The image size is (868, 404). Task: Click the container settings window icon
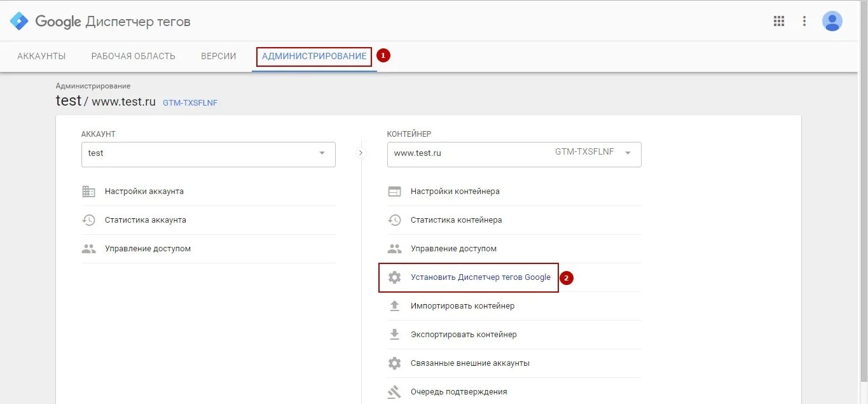click(x=394, y=192)
